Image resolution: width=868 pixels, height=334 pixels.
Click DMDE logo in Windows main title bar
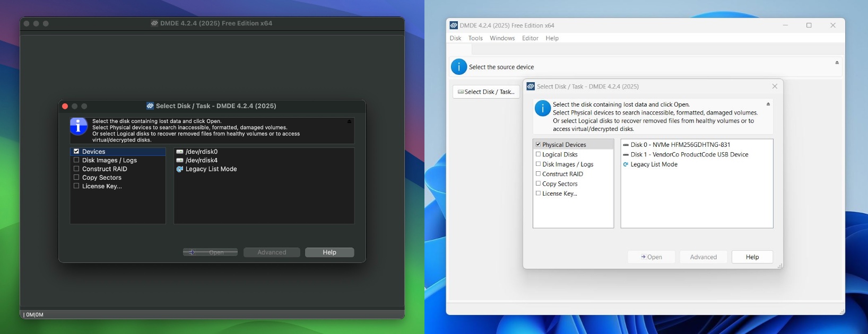coord(454,25)
